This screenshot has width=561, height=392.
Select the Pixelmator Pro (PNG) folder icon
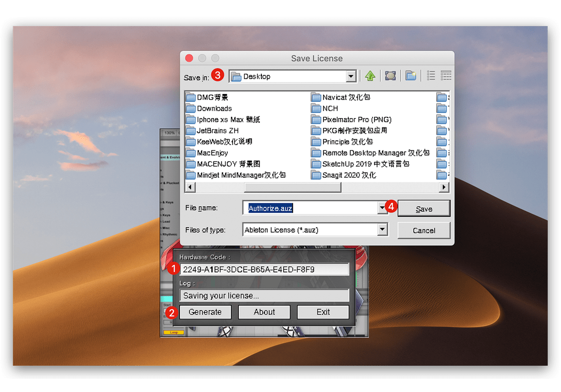click(x=316, y=120)
